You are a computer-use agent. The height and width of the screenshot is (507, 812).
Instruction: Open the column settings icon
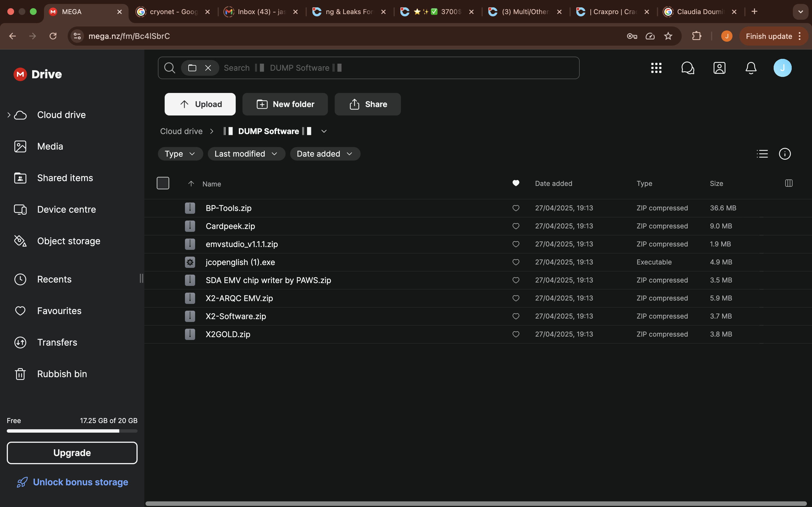tap(789, 183)
